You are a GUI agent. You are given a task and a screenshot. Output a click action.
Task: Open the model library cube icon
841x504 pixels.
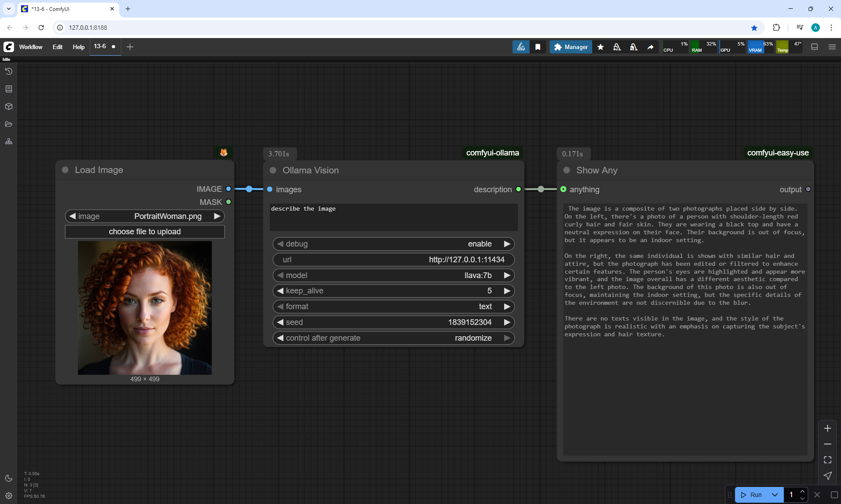pyautogui.click(x=9, y=106)
